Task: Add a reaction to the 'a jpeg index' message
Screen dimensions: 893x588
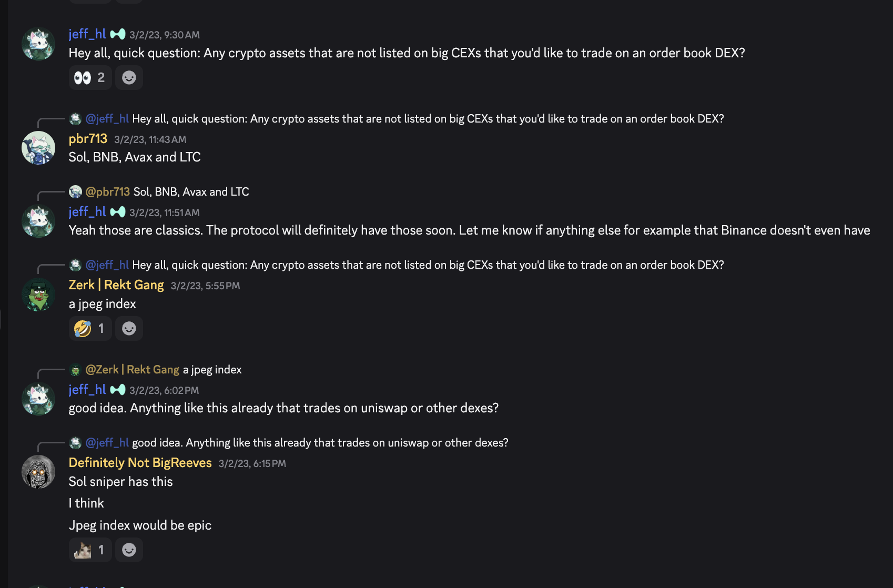Action: (129, 329)
